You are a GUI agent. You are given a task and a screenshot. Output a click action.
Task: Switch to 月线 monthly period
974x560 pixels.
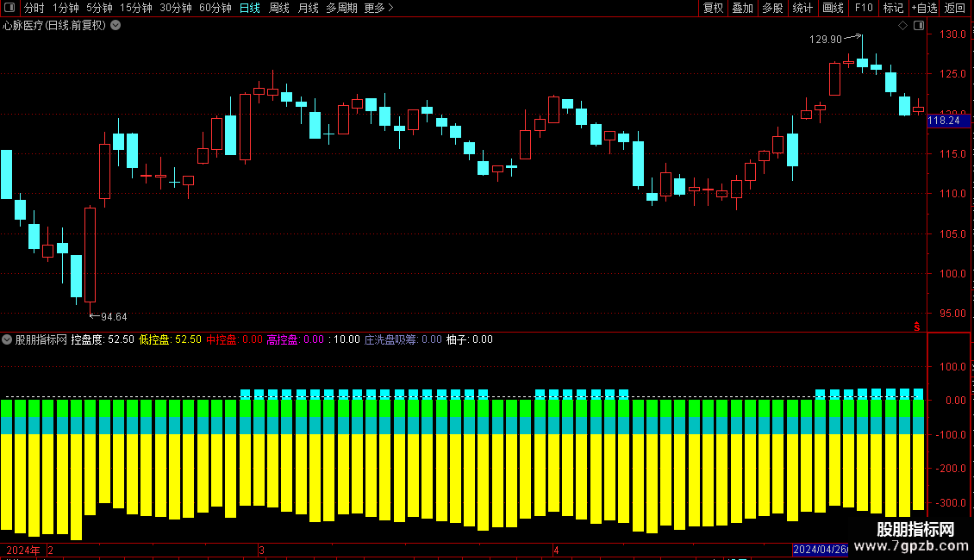tap(308, 8)
